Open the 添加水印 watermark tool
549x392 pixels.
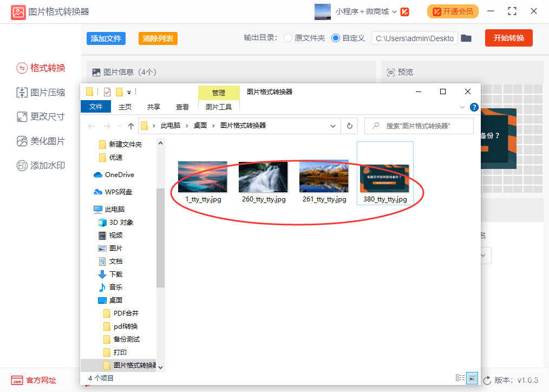41,166
